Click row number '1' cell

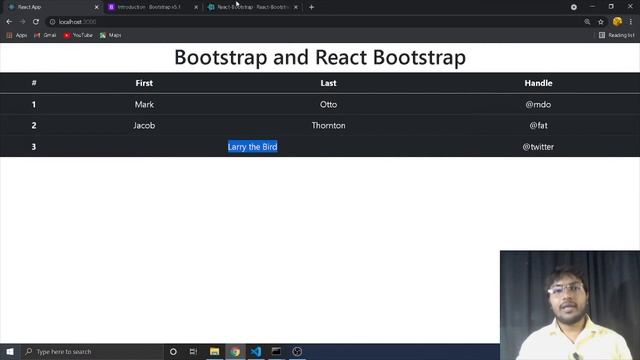pyautogui.click(x=34, y=104)
